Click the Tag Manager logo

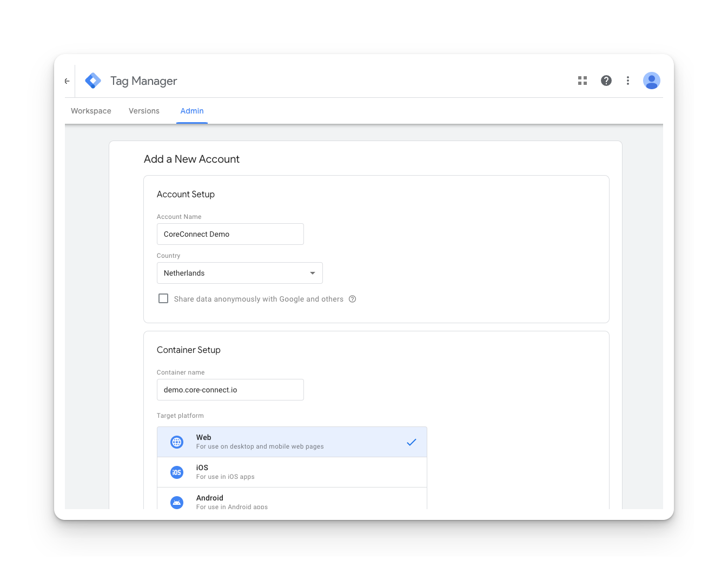point(93,81)
